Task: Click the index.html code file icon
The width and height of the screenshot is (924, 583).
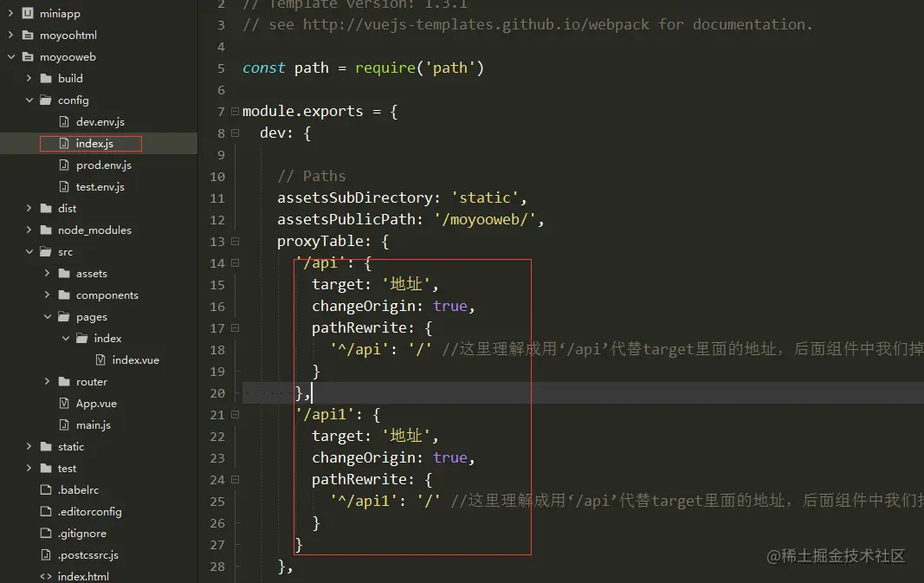Action: (46, 577)
